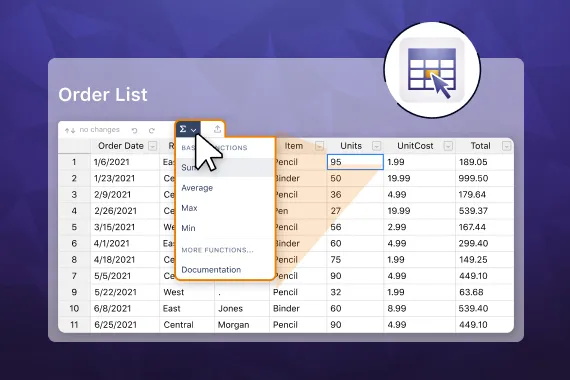Choose Max from the functions menu
Viewport: 570px width, 380px height.
tap(225, 208)
